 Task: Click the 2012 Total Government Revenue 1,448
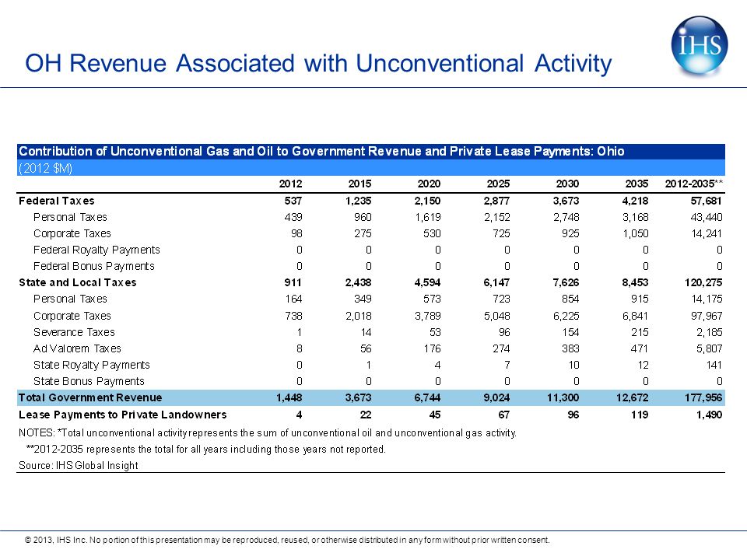[x=289, y=397]
